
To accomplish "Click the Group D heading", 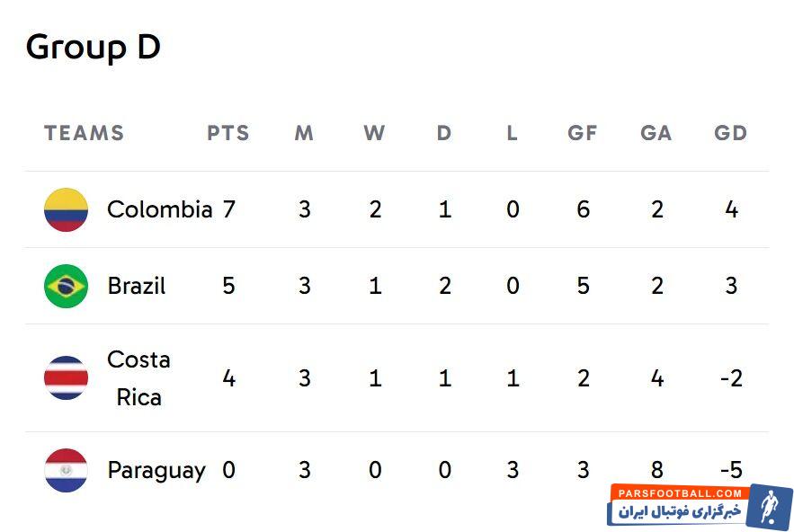I will click(94, 47).
